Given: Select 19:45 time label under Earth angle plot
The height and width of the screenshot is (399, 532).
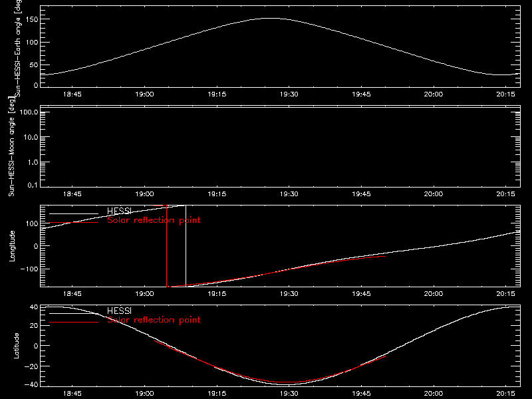Looking at the screenshot, I should pyautogui.click(x=361, y=94).
